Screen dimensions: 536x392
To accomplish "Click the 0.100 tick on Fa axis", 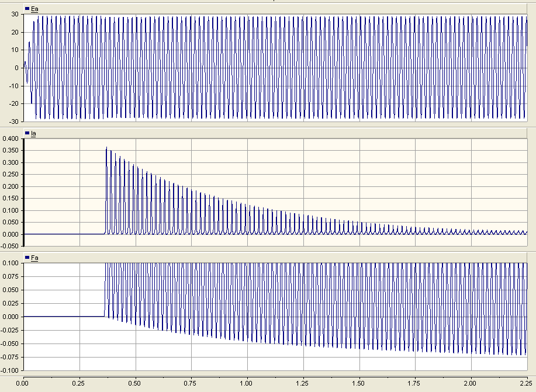I will [x=11, y=263].
